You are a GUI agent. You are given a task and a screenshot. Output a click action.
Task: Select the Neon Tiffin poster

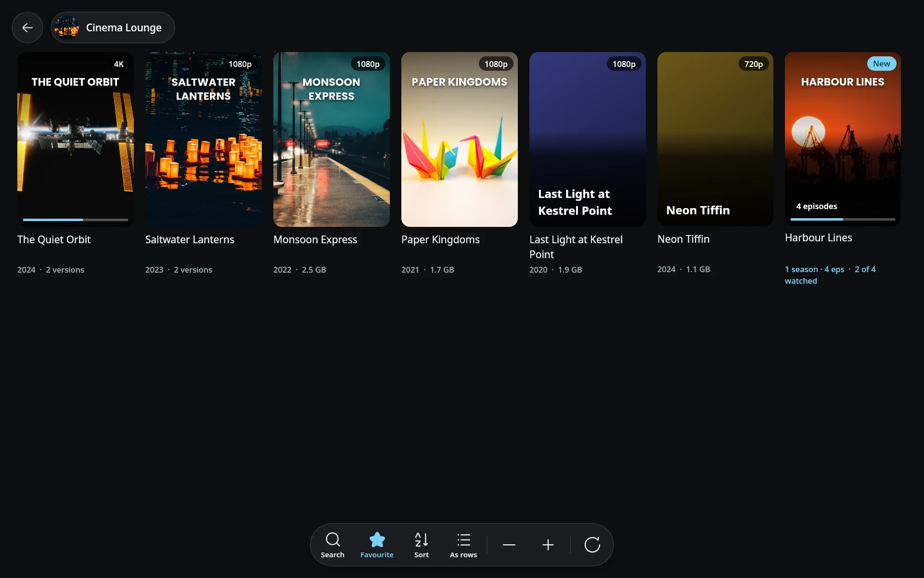tap(716, 139)
